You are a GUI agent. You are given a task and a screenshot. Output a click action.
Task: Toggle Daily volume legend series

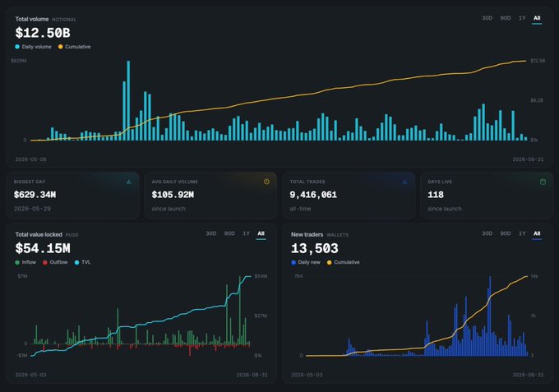click(x=33, y=47)
